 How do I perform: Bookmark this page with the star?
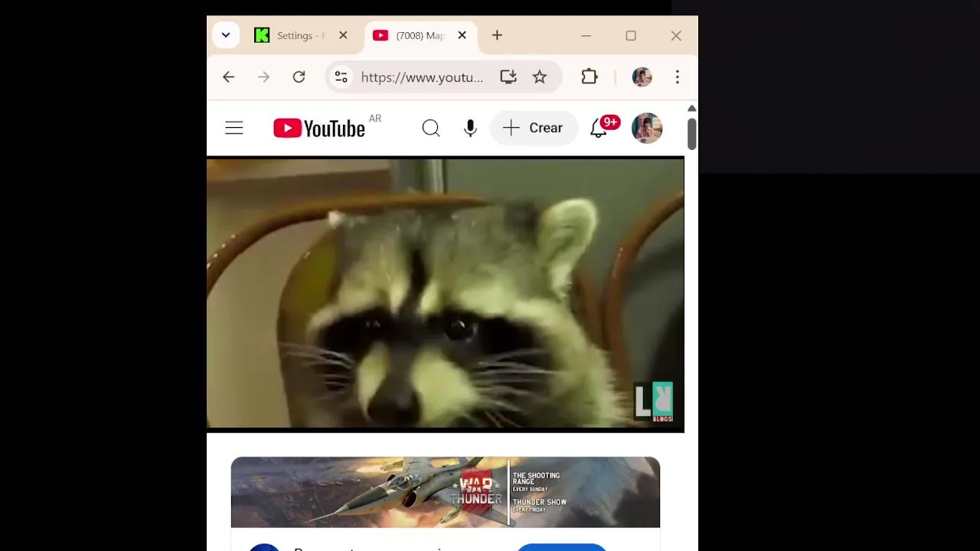click(x=540, y=77)
